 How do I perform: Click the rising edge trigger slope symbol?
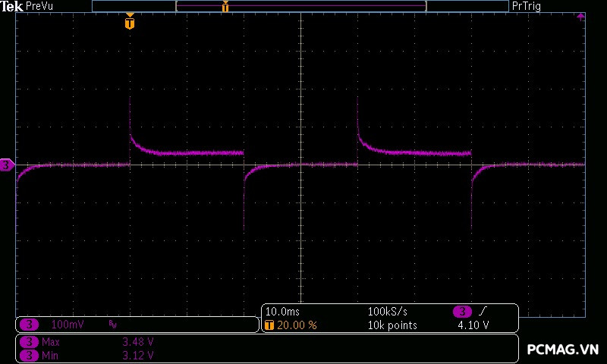484,312
